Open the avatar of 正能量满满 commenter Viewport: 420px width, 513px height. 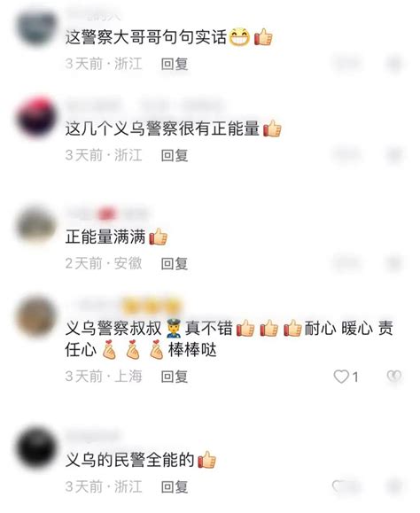pyautogui.click(x=36, y=225)
